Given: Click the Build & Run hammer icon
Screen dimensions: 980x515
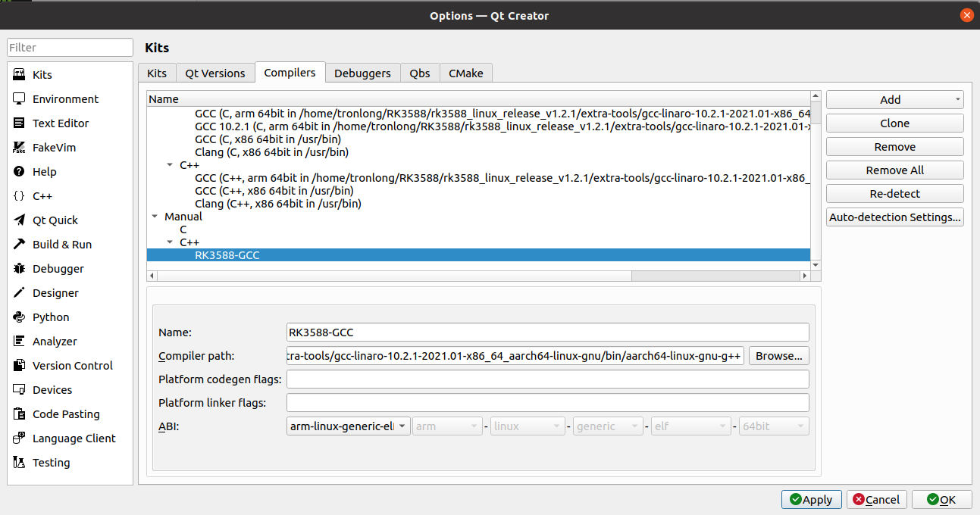Looking at the screenshot, I should [20, 245].
